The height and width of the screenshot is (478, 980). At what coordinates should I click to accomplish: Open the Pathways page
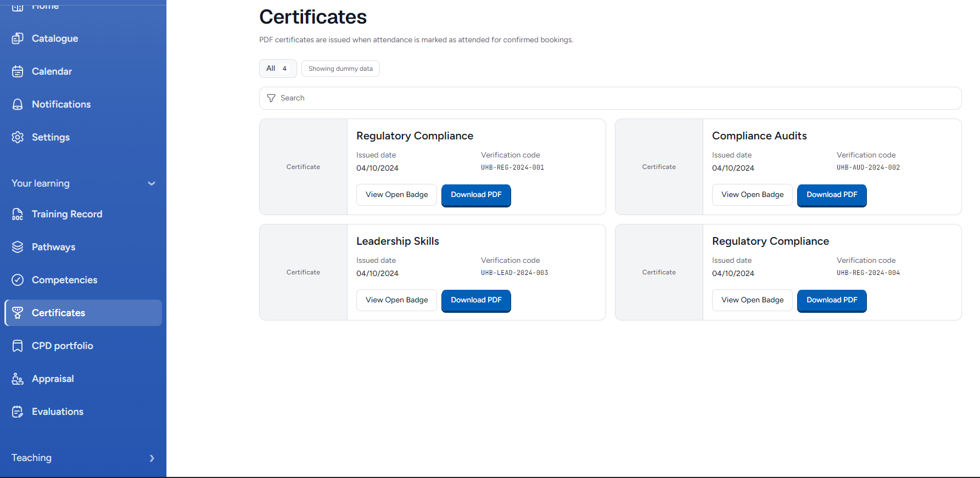coord(83,247)
